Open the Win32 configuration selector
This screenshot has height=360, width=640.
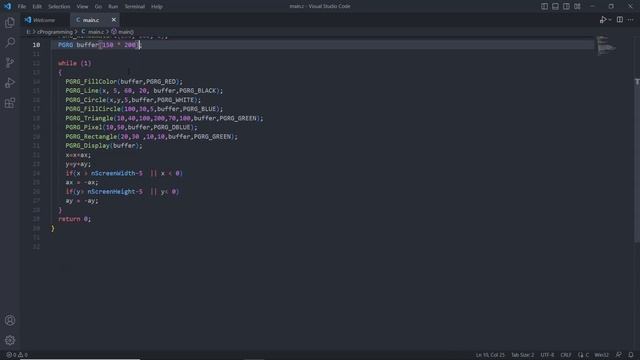(602, 355)
